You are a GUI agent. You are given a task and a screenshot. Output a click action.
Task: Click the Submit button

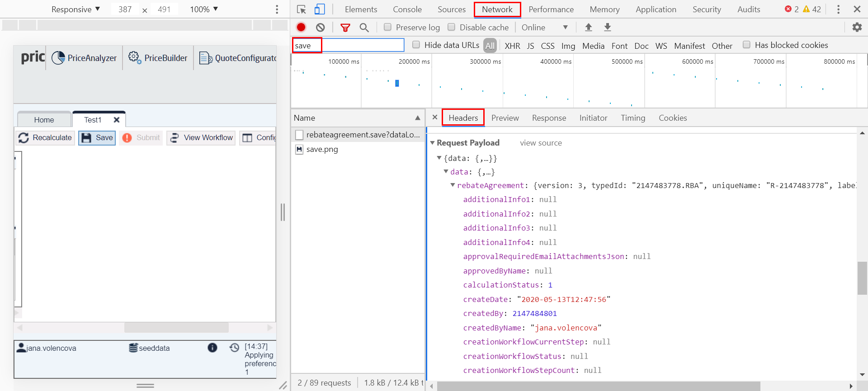141,138
